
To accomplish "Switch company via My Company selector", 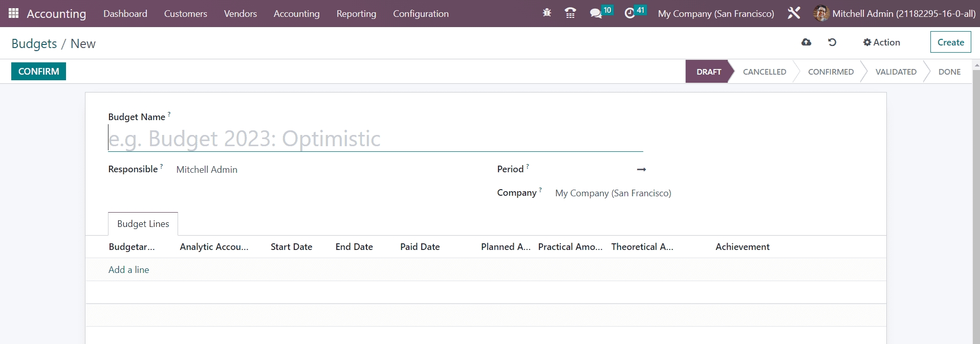I will pyautogui.click(x=715, y=14).
